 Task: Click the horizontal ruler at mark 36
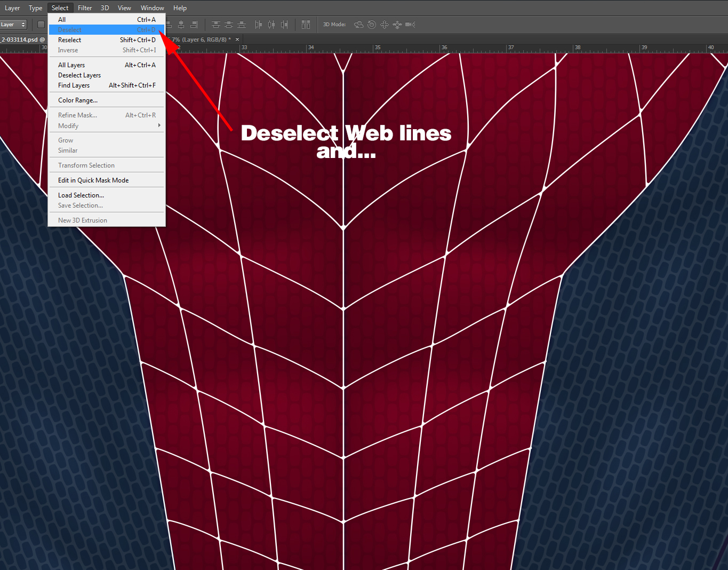point(444,48)
